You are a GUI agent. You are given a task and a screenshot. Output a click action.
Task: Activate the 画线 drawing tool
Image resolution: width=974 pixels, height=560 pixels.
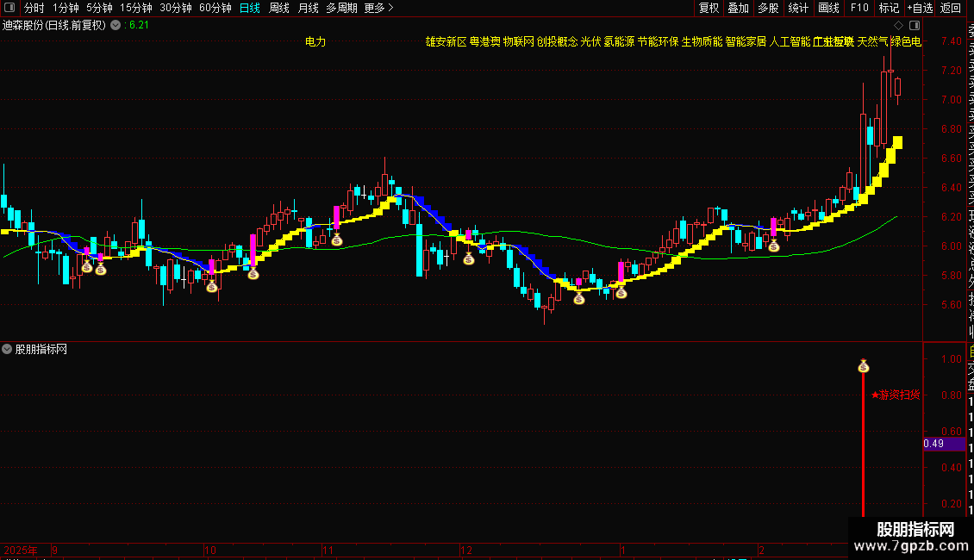828,8
